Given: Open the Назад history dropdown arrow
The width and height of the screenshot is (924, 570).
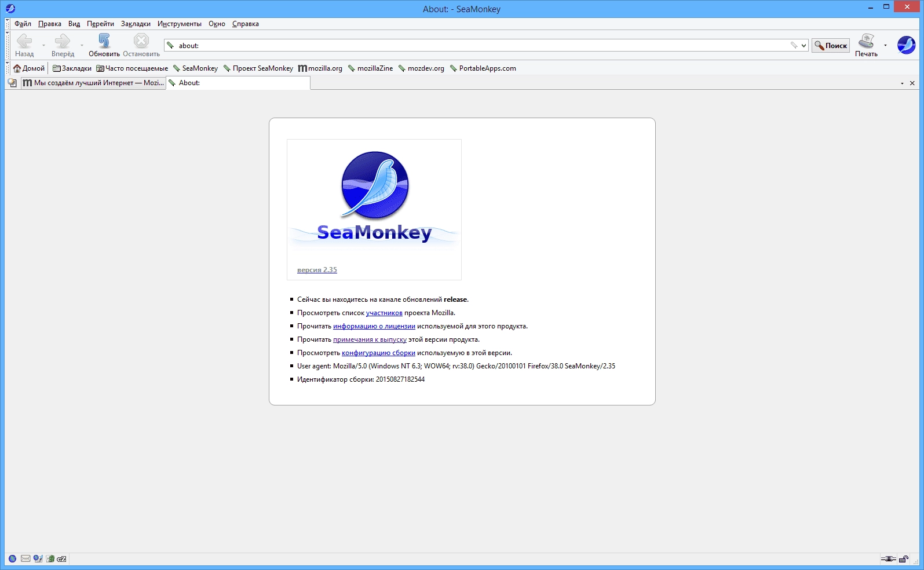Looking at the screenshot, I should click(43, 45).
